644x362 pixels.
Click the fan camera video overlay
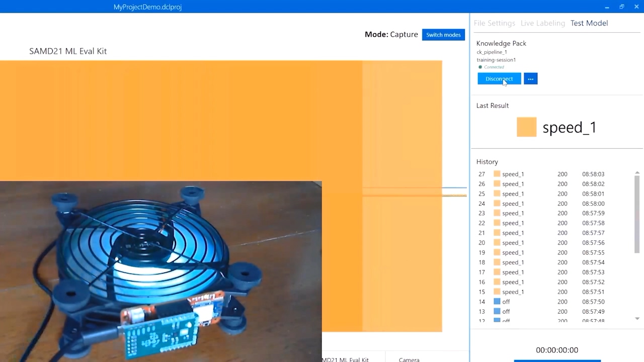point(160,271)
